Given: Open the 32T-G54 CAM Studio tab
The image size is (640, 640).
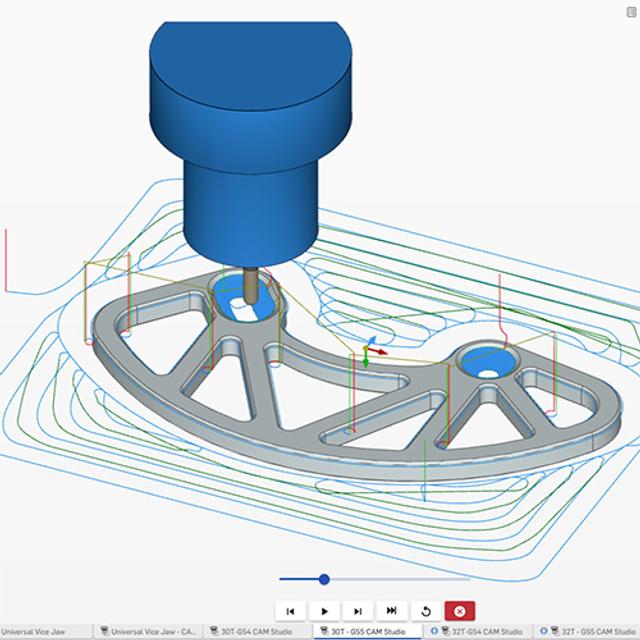Looking at the screenshot, I should pyautogui.click(x=486, y=632).
